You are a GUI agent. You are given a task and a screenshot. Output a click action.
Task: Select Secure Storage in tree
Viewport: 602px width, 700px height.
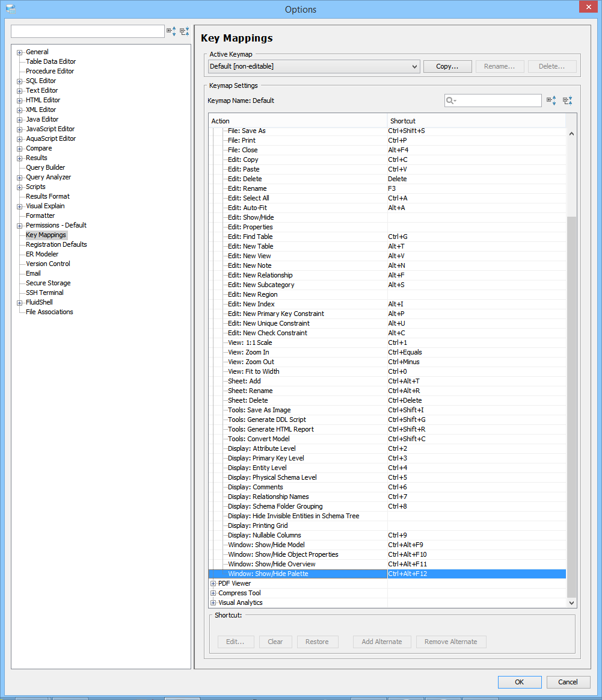coord(48,283)
